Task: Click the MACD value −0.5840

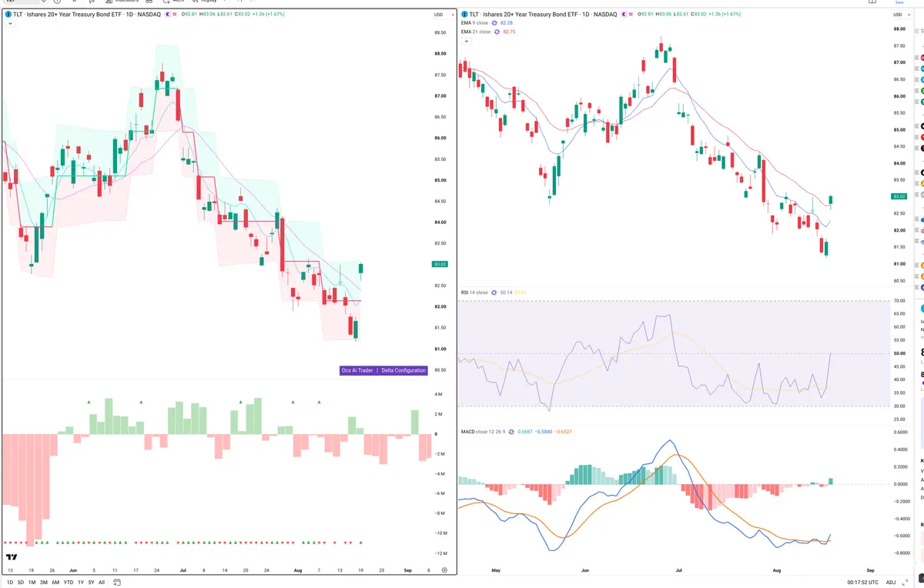Action: (x=544, y=432)
